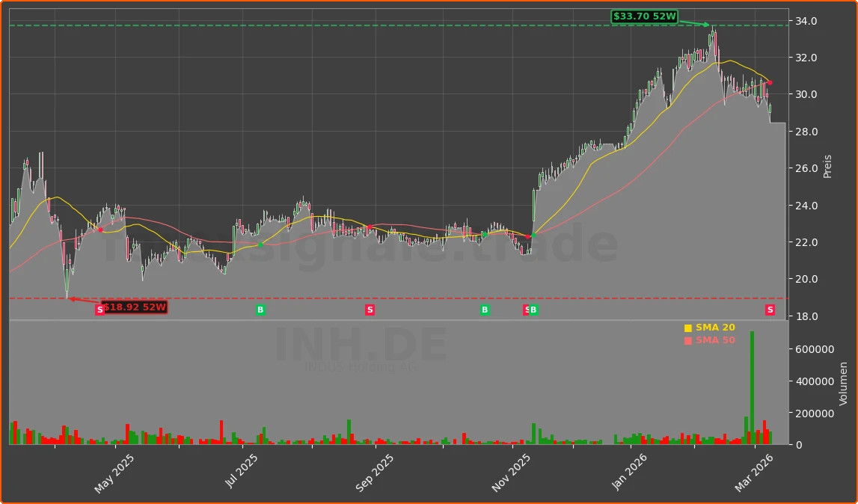This screenshot has height=504, width=858.
Task: Select the yellow SMA 20 color swatch
Action: (x=687, y=327)
